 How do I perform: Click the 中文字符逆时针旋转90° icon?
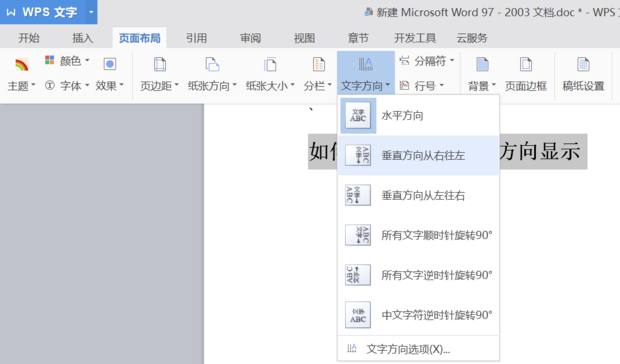[x=358, y=315]
